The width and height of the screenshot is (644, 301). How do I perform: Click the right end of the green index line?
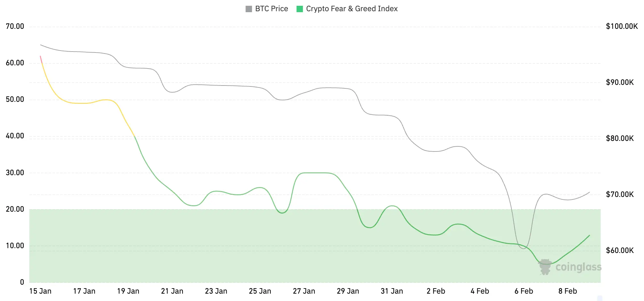pos(589,235)
